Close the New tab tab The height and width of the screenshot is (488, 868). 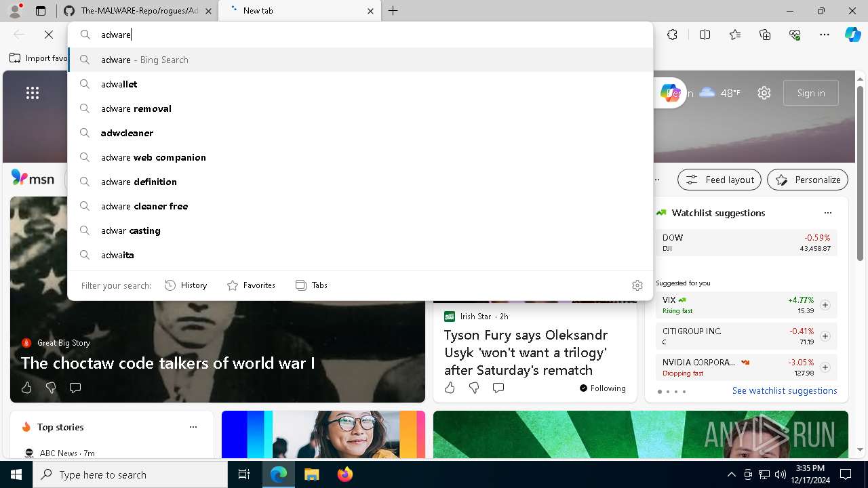(370, 11)
